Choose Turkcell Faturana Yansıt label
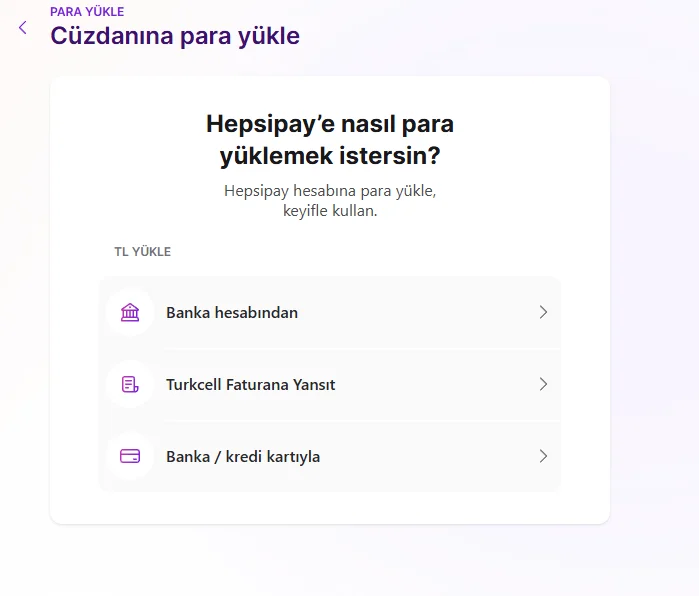The width and height of the screenshot is (699, 596). [250, 385]
